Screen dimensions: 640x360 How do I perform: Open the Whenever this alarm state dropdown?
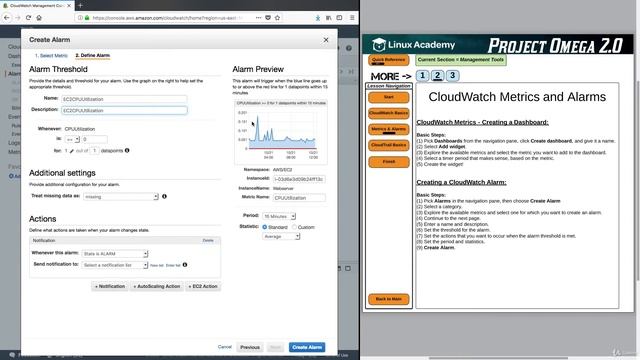point(115,253)
